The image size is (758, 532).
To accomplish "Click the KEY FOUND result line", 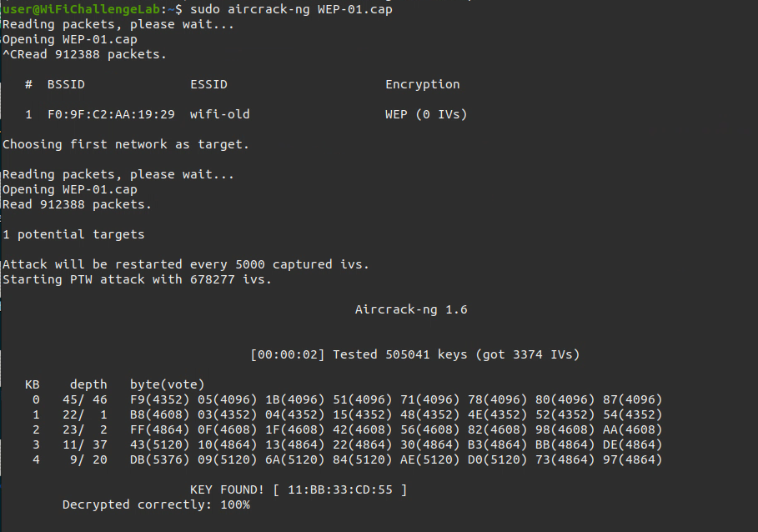I will point(299,489).
